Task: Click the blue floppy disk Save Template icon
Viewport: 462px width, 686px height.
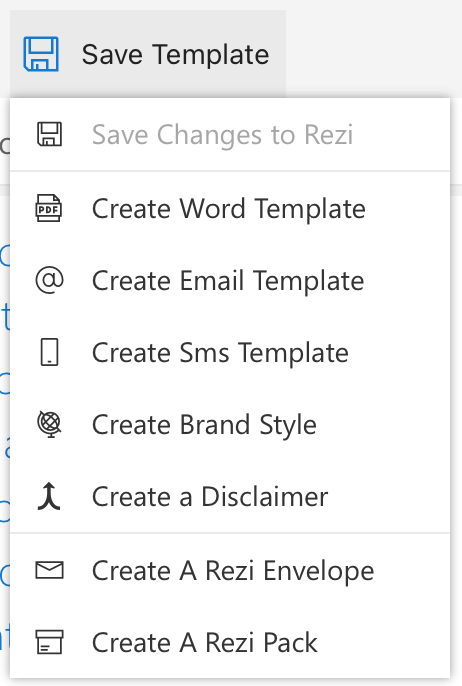Action: click(x=41, y=54)
